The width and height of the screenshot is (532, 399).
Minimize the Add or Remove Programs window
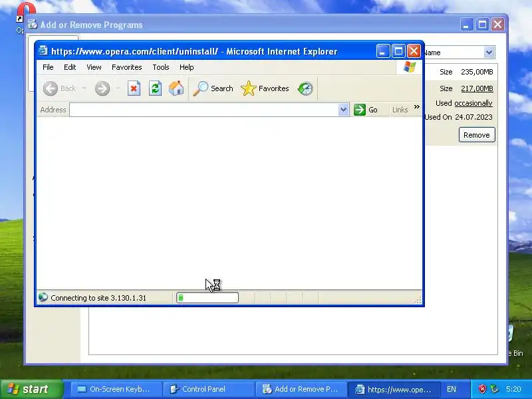click(467, 25)
